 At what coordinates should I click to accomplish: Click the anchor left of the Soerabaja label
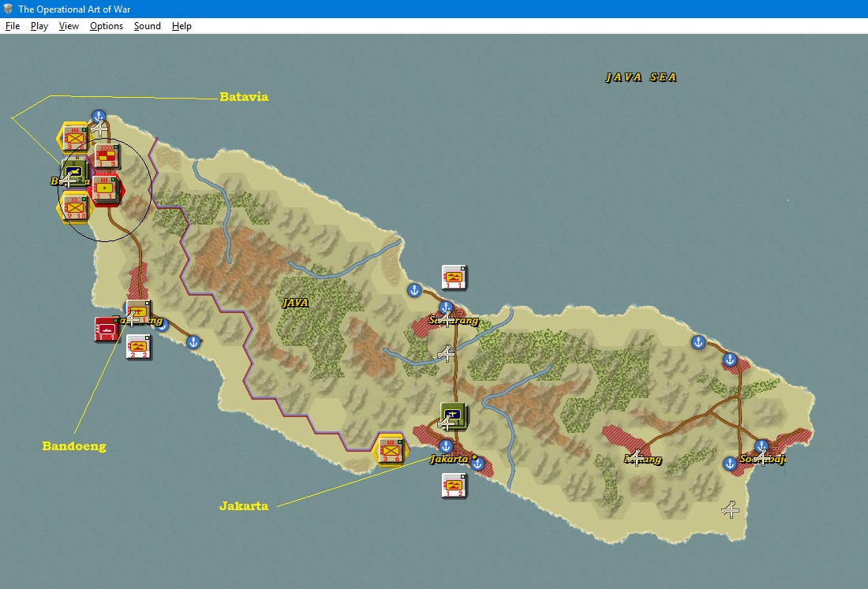pos(730,464)
